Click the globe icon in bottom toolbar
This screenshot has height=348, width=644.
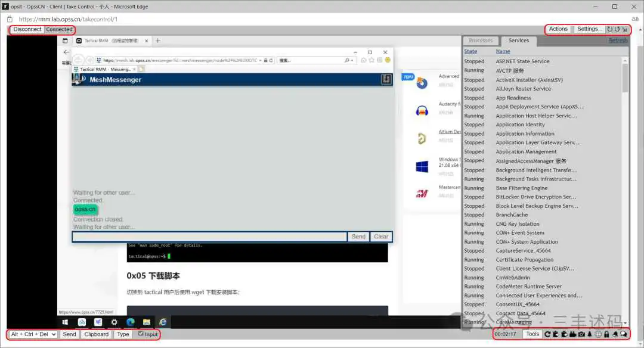(599, 334)
